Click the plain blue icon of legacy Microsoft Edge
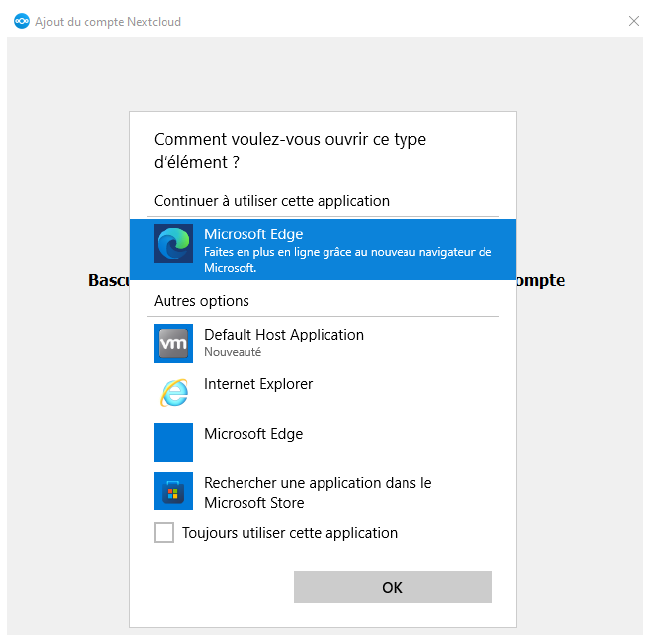The image size is (650, 635). (x=173, y=442)
